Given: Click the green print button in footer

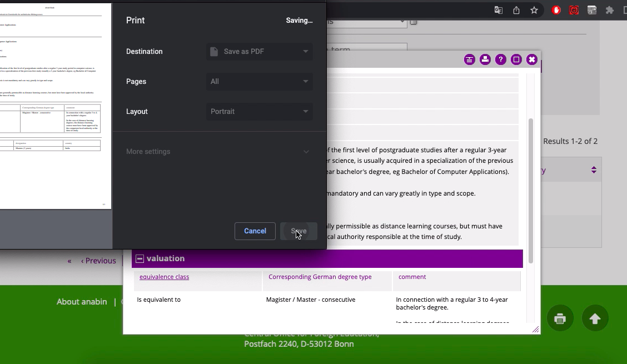Looking at the screenshot, I should (x=560, y=318).
